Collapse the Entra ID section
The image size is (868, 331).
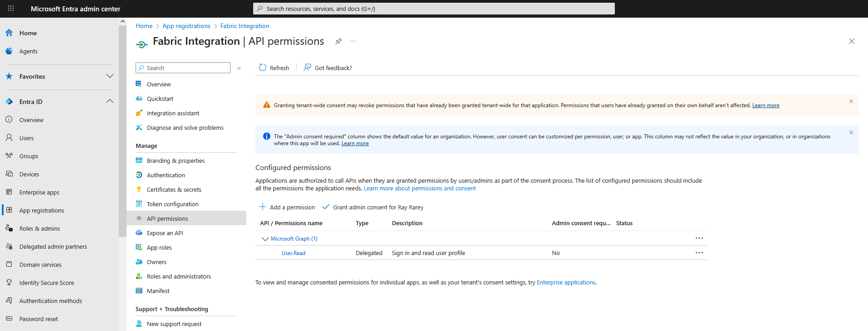tap(109, 102)
